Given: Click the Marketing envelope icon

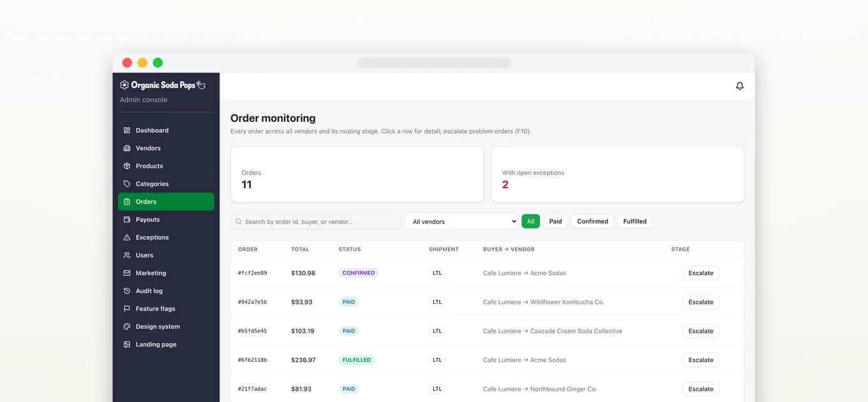Looking at the screenshot, I should pos(127,273).
